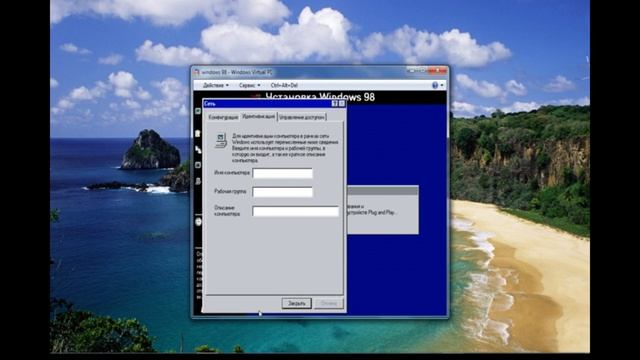Click the blue help icon in Virtual PC toolbar
Viewport: 640px width, 360px height.
[x=435, y=85]
